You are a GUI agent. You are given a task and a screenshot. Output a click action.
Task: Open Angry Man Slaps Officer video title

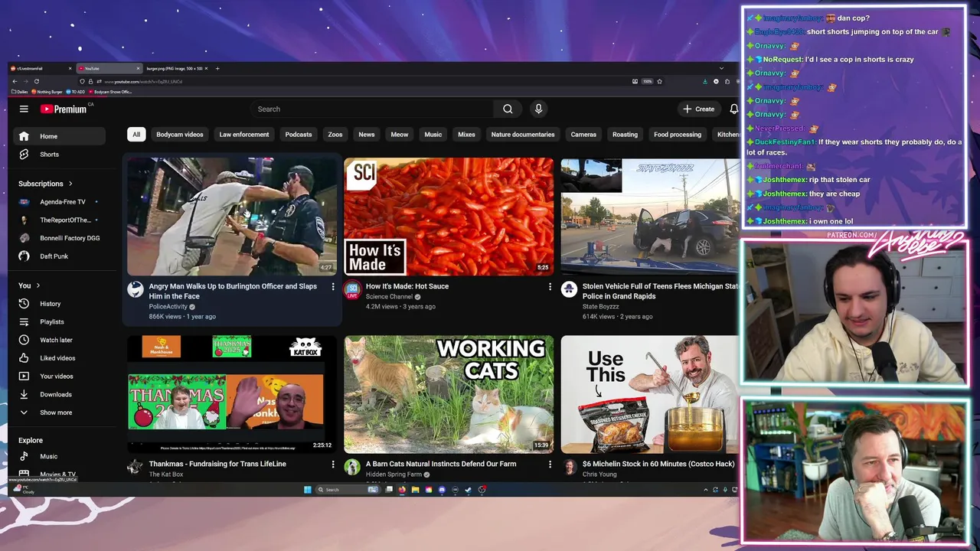point(233,291)
